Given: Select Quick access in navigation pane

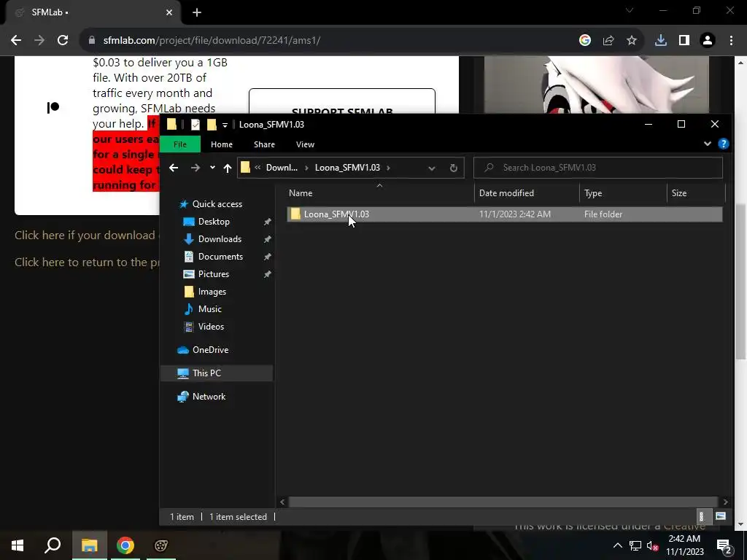Looking at the screenshot, I should [x=217, y=204].
